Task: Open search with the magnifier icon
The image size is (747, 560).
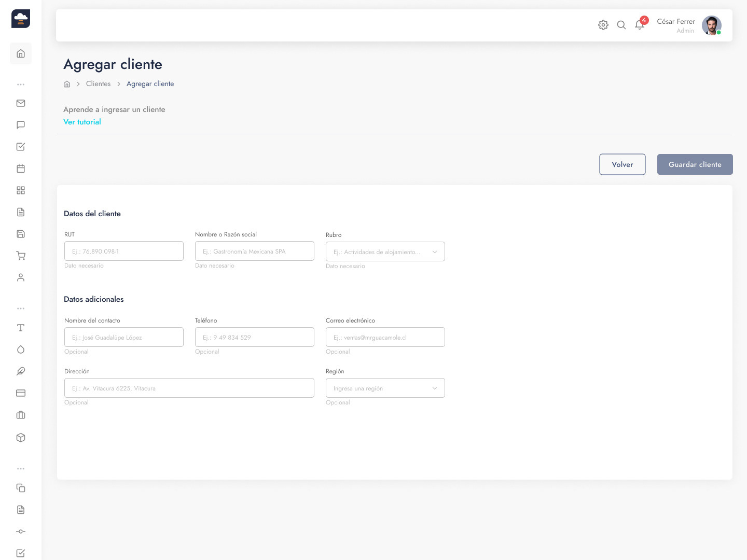Action: [621, 25]
